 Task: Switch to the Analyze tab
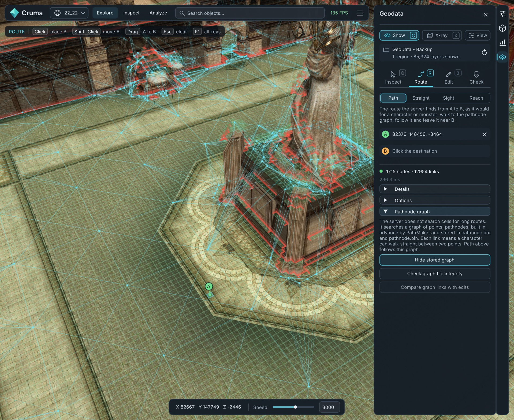point(158,13)
